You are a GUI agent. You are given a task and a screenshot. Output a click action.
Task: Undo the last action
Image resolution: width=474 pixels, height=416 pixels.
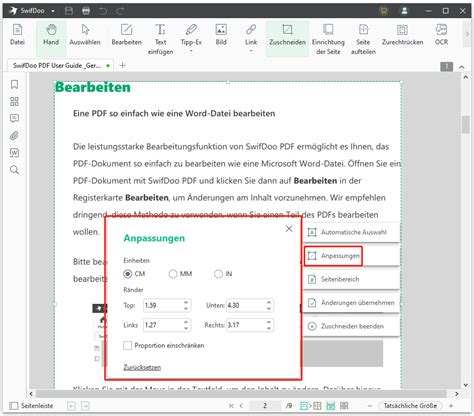[103, 11]
